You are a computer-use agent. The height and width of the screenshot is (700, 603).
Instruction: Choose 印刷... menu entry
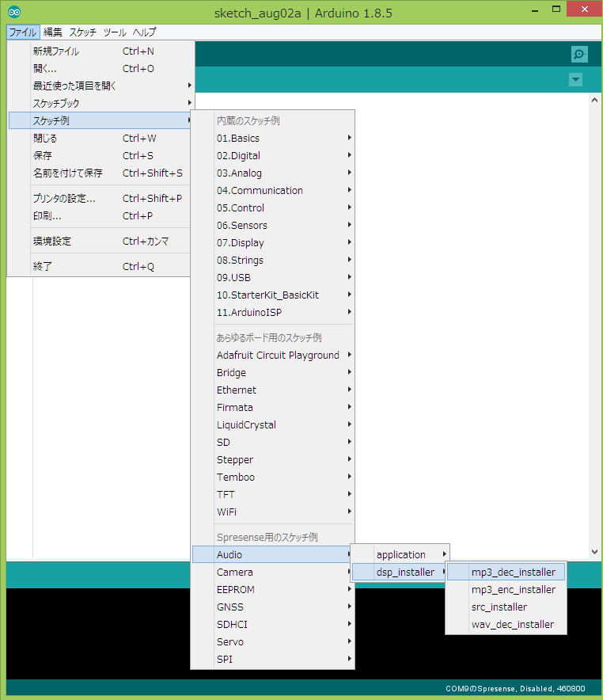(x=100, y=216)
